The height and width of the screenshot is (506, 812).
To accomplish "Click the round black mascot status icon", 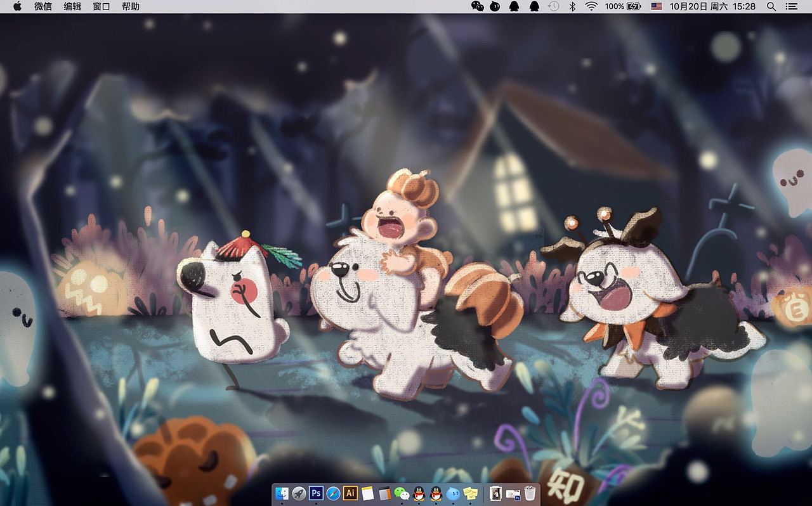I will tap(495, 6).
